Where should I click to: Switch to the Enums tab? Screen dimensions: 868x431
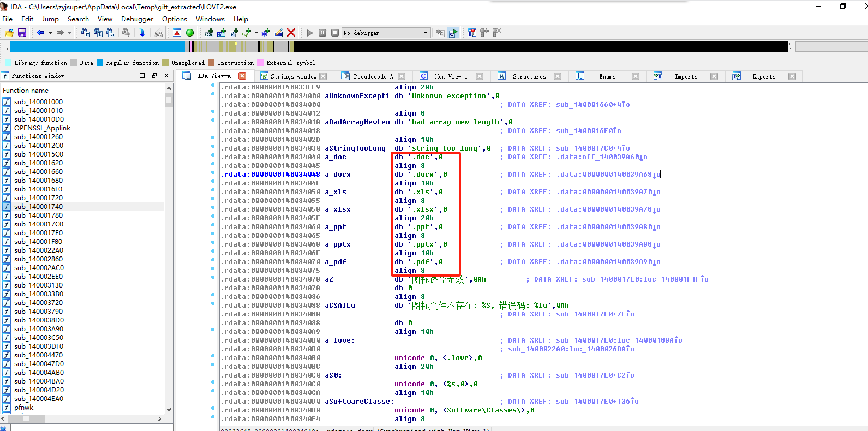[607, 76]
